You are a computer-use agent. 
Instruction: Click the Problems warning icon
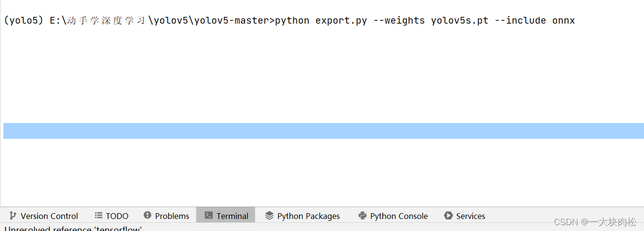(x=147, y=216)
